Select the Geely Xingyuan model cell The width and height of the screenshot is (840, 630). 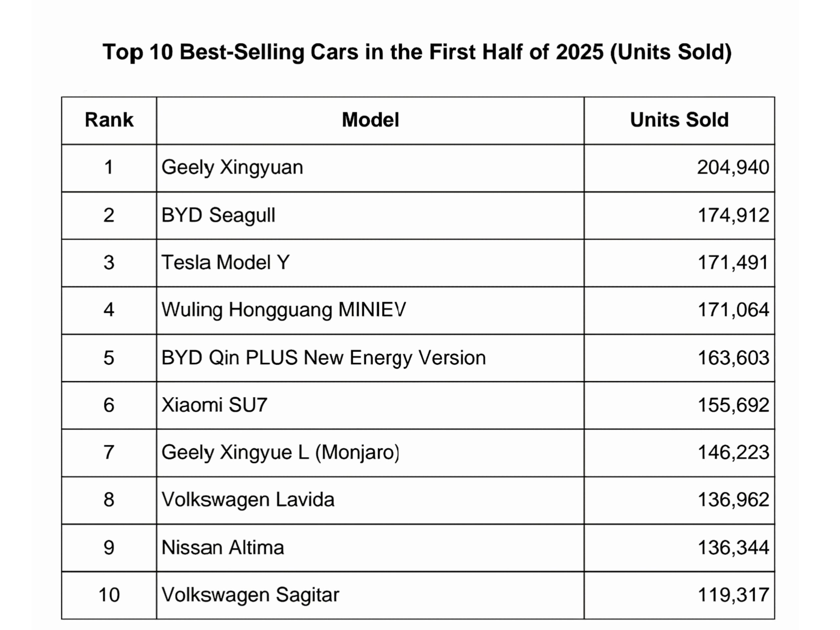232,167
